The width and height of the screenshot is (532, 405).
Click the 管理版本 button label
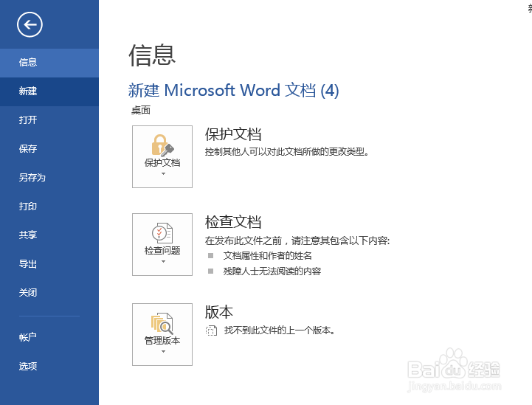[x=162, y=341]
